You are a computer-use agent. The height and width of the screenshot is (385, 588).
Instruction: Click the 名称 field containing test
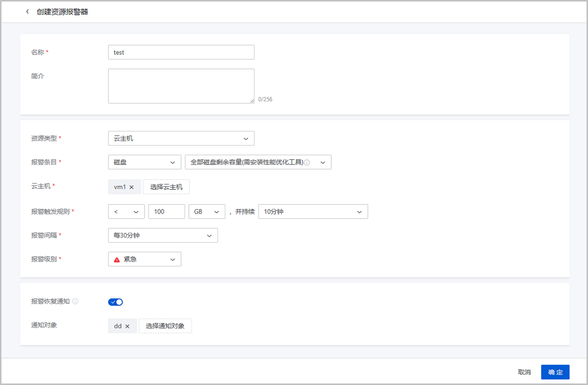(x=181, y=52)
